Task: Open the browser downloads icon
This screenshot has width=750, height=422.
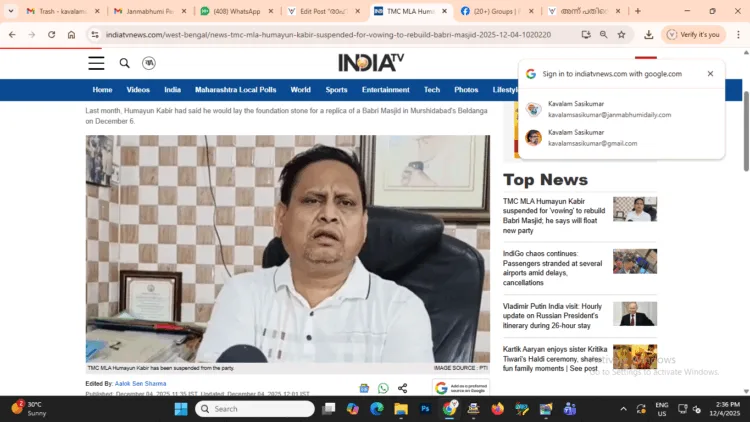Action: click(x=648, y=34)
